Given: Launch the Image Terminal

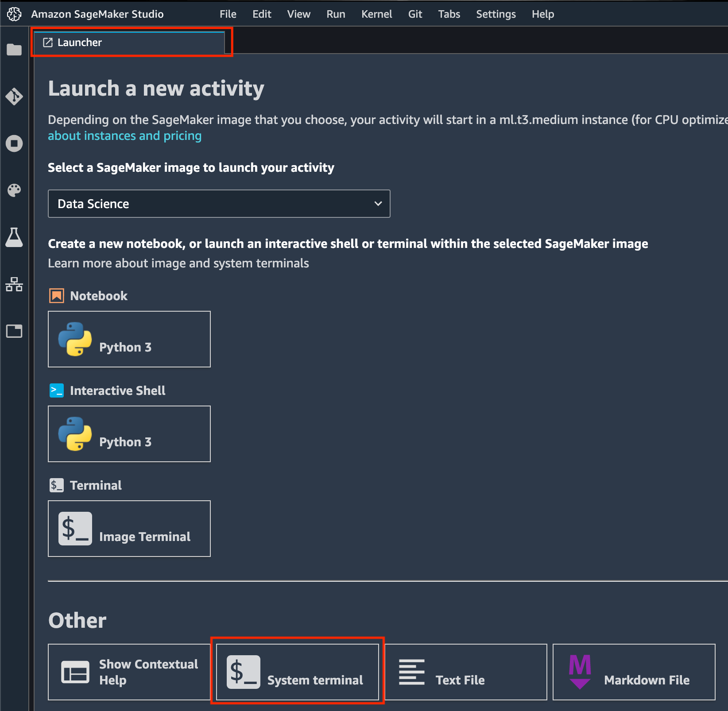Looking at the screenshot, I should (129, 529).
